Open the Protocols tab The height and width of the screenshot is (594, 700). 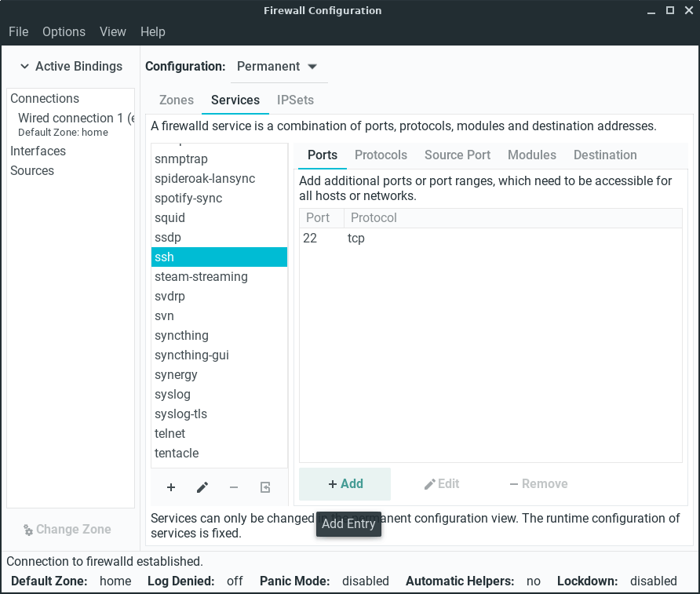point(381,155)
